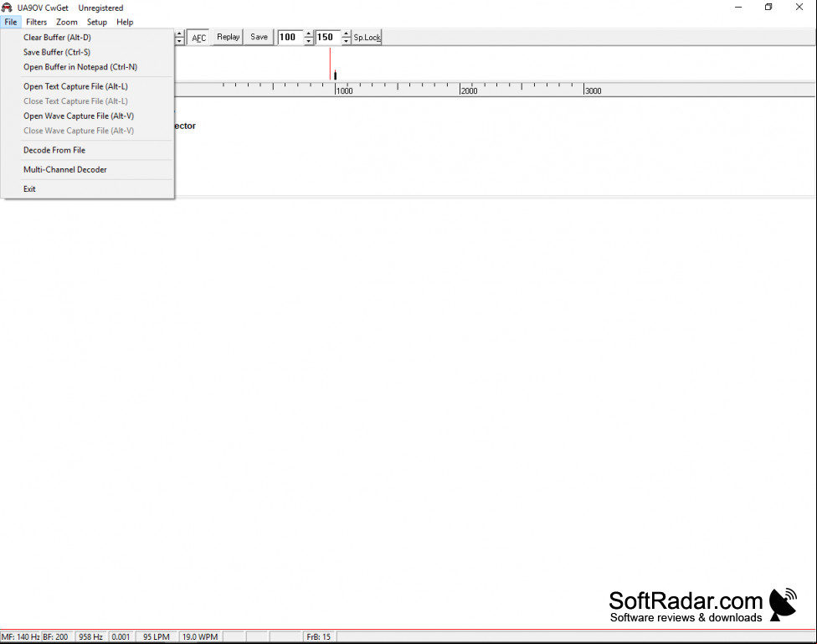Click the Replay button
817x644 pixels.
229,37
